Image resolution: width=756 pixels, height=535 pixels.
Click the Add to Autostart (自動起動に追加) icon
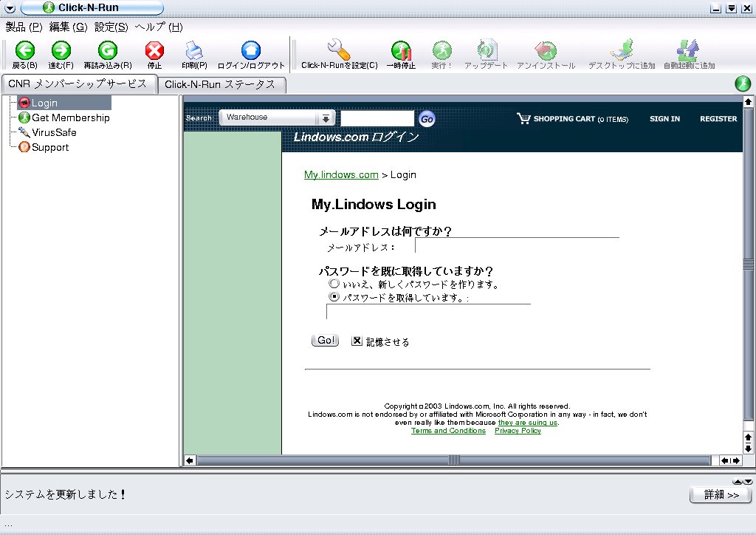click(x=688, y=50)
